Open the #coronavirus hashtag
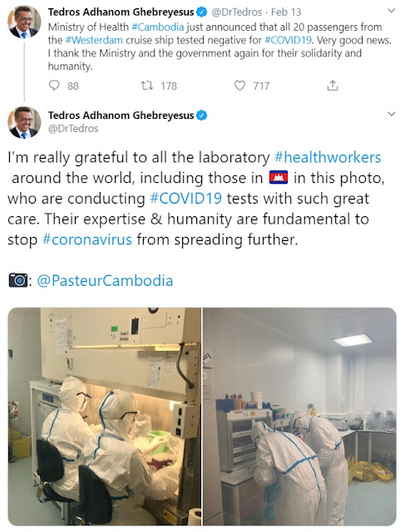This screenshot has width=405, height=532. pyautogui.click(x=87, y=239)
